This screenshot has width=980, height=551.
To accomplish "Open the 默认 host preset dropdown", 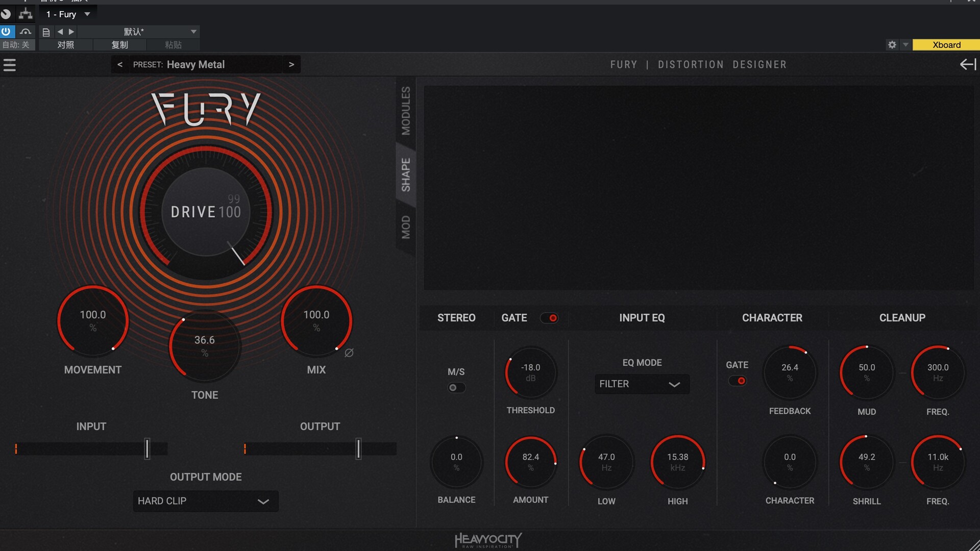I will coord(138,32).
